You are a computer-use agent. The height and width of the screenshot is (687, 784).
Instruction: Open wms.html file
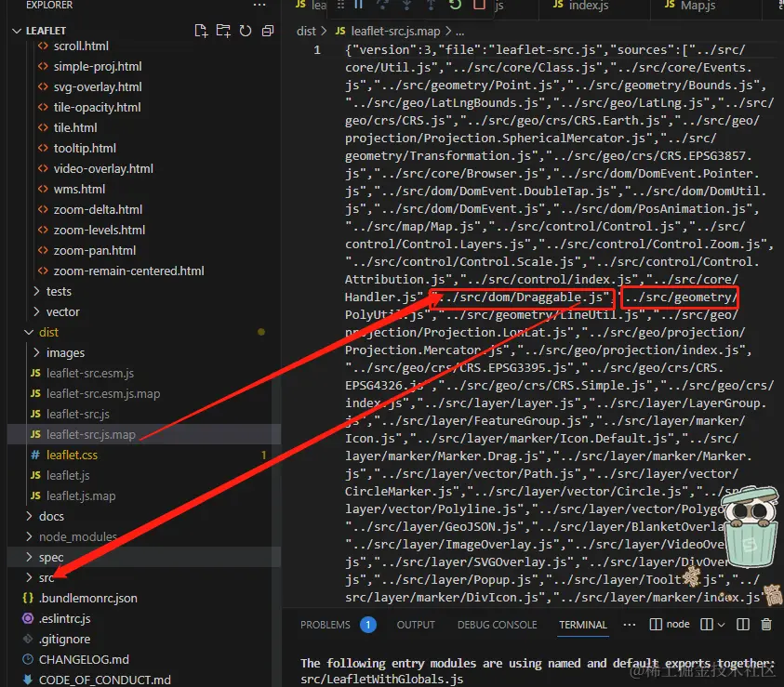[x=79, y=190]
